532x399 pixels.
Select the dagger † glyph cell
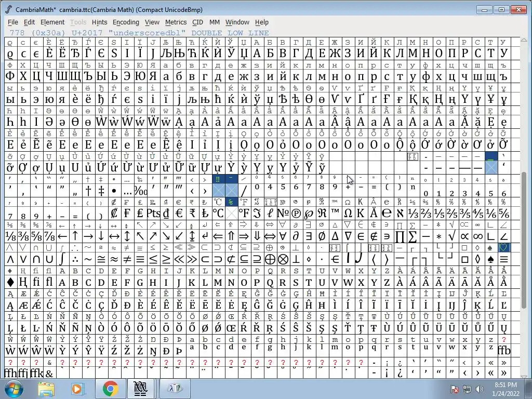[x=88, y=191]
